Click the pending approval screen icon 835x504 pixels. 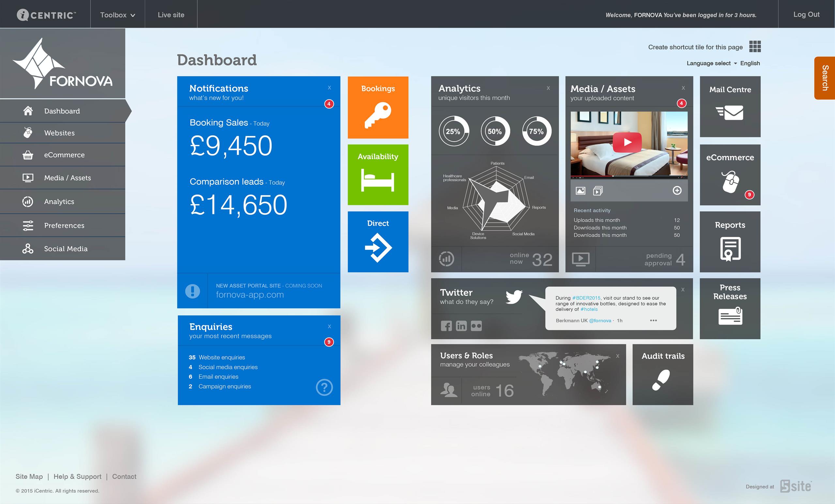pyautogui.click(x=581, y=259)
